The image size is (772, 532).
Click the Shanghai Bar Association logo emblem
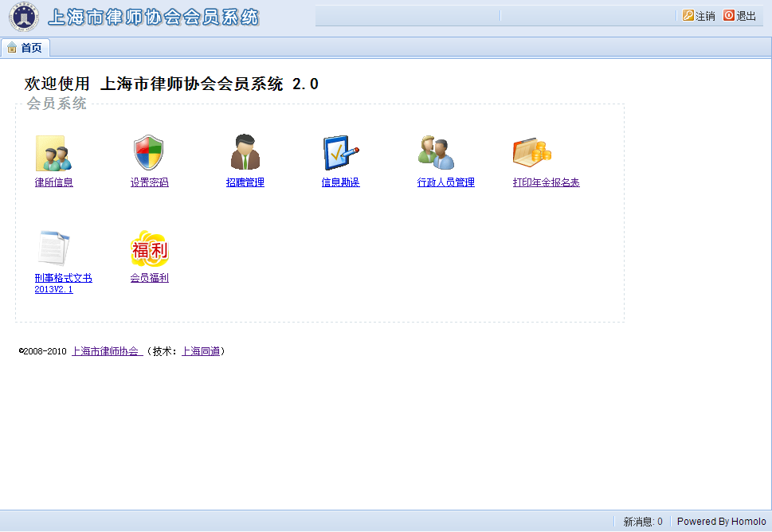[x=24, y=18]
